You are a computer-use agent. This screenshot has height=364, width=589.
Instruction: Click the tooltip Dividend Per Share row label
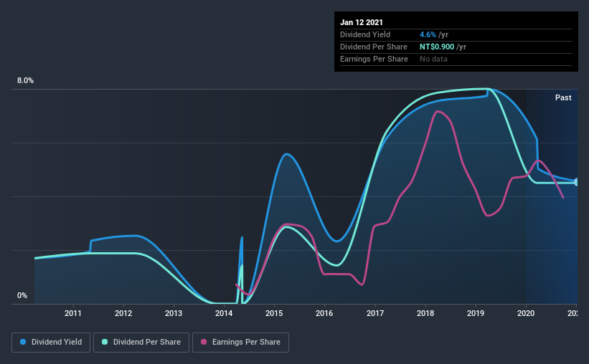tap(373, 47)
